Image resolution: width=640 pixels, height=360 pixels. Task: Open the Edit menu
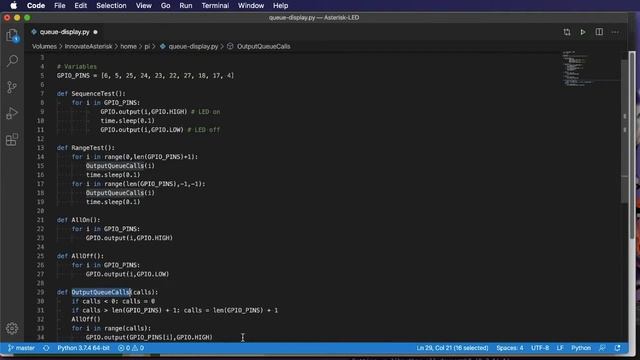pos(80,6)
